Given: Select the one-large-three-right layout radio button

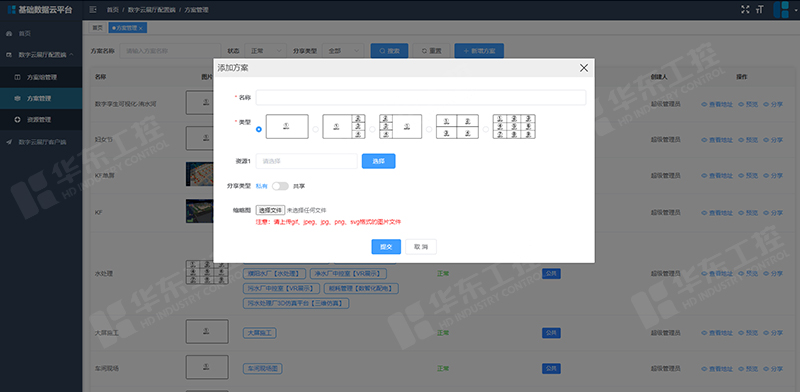Looking at the screenshot, I should pos(315,129).
